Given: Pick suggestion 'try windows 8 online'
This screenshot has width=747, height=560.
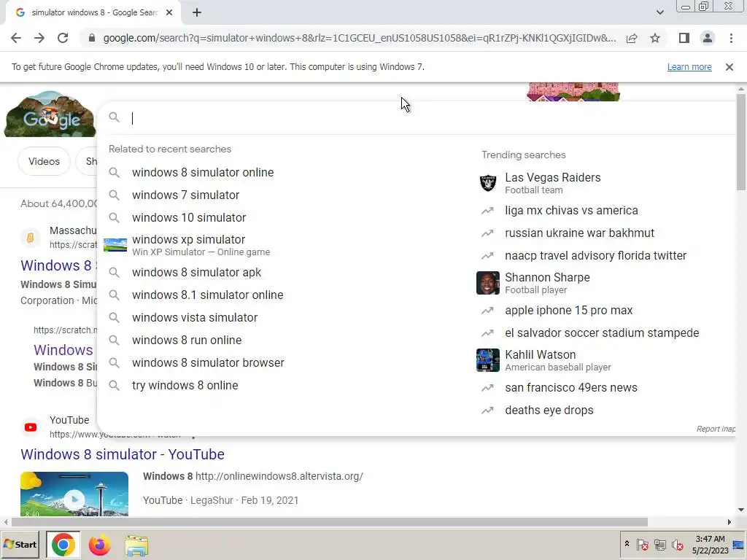Looking at the screenshot, I should (185, 385).
